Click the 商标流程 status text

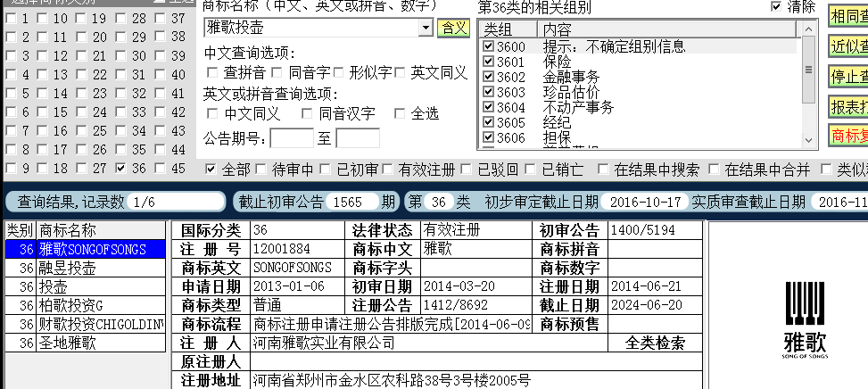click(x=392, y=324)
